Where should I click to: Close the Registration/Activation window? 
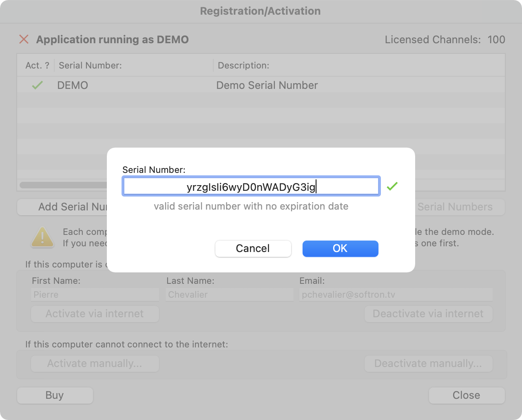coord(467,395)
